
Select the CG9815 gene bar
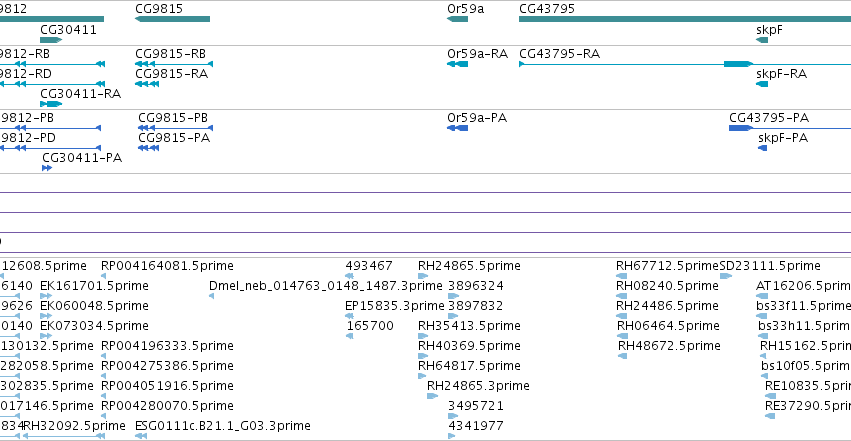tap(173, 19)
